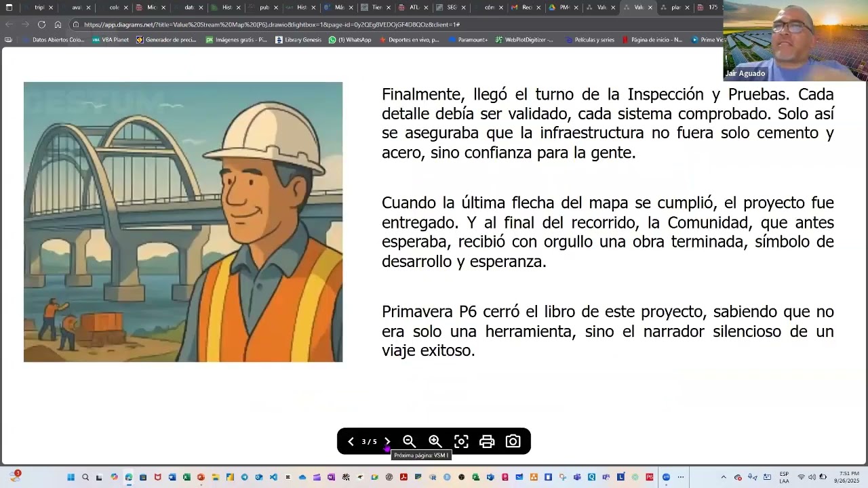Go to the browser home page

(x=58, y=24)
